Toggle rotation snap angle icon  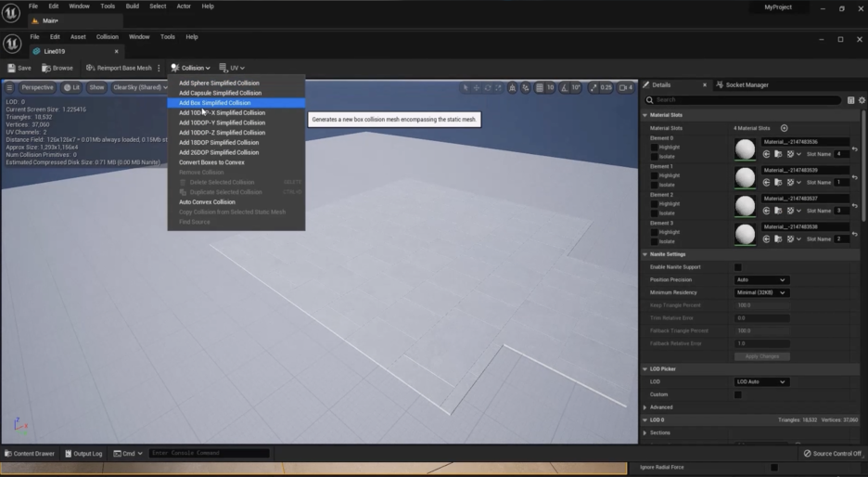point(564,87)
